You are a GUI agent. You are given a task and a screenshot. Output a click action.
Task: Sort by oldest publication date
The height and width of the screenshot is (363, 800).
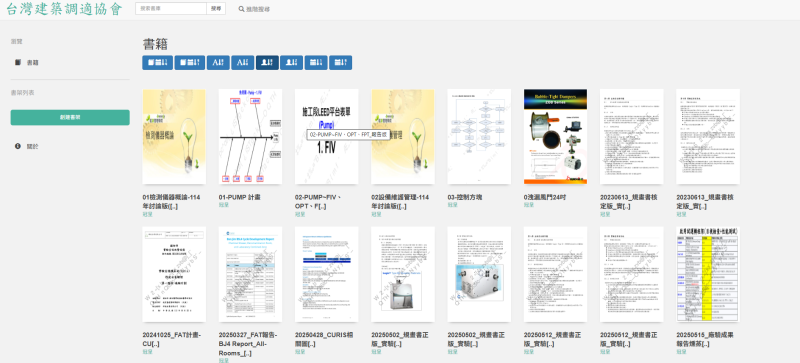340,63
